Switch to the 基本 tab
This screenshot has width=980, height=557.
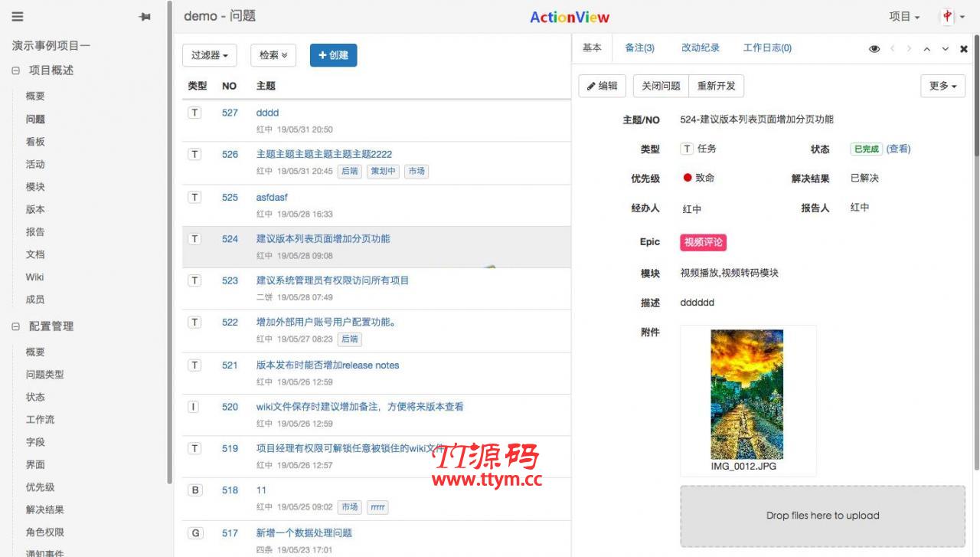pyautogui.click(x=592, y=48)
